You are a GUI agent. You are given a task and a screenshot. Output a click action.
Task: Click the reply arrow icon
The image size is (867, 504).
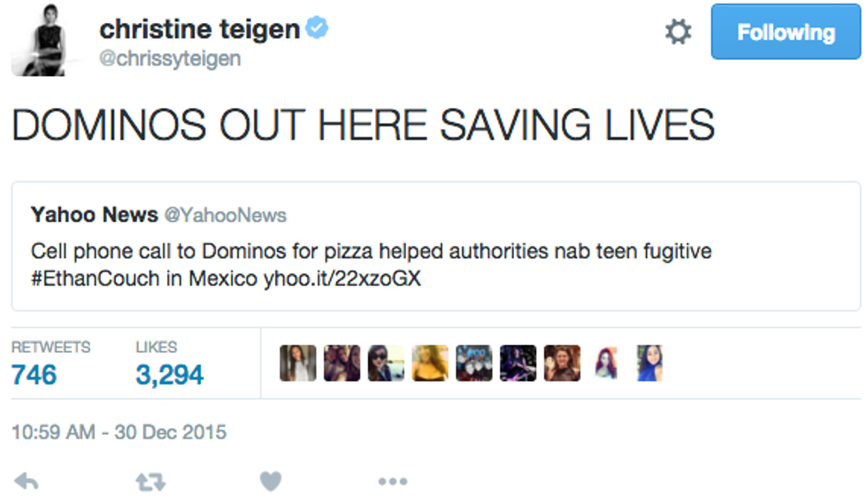27,481
